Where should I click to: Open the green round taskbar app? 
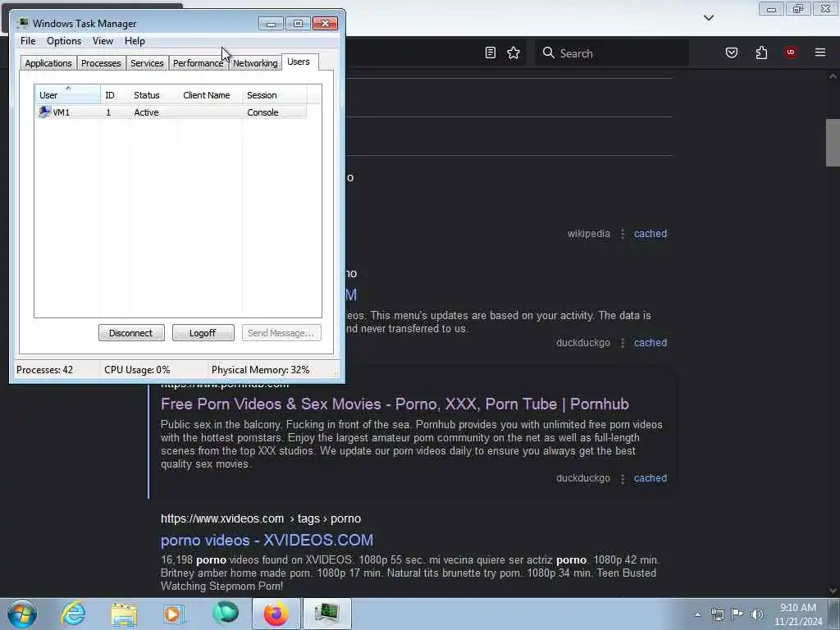[225, 614]
